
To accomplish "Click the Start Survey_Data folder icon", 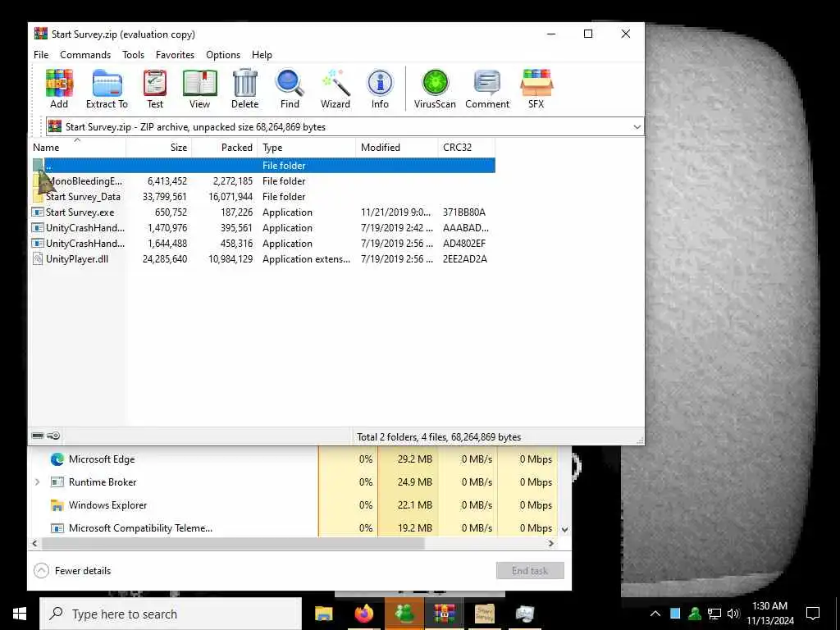I will coord(38,197).
